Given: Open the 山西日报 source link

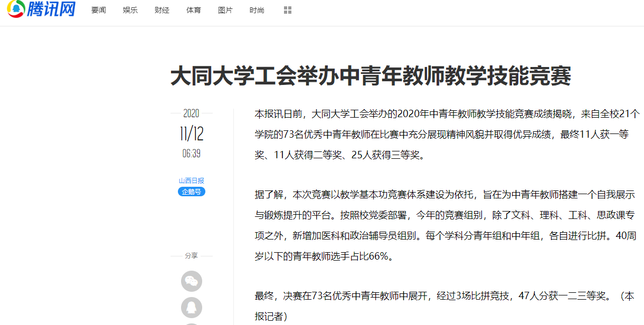Looking at the screenshot, I should (192, 180).
